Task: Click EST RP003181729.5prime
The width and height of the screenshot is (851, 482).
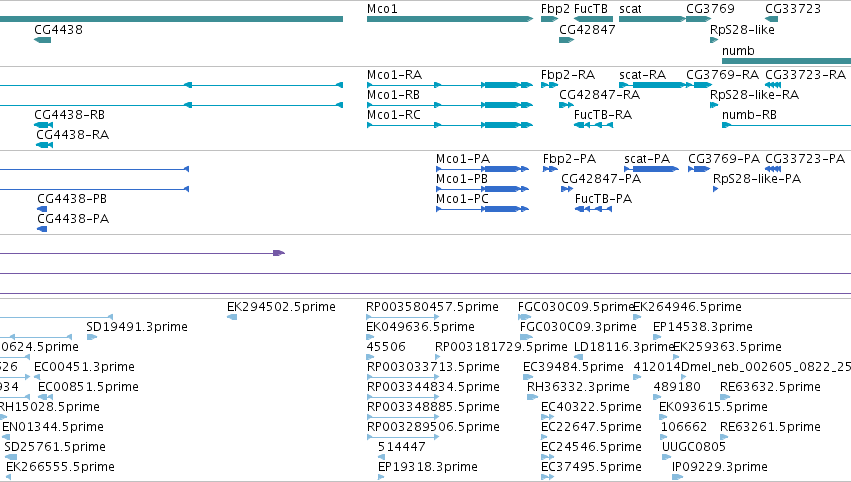Action: click(501, 347)
